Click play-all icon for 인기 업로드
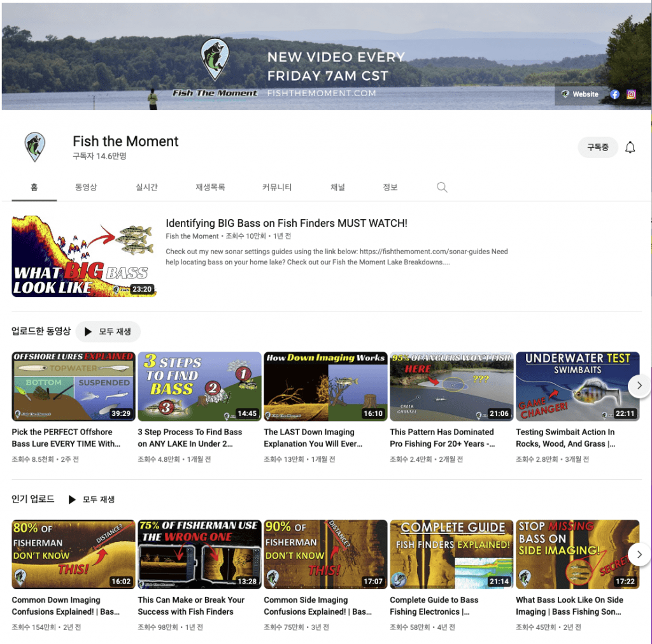 pos(71,499)
